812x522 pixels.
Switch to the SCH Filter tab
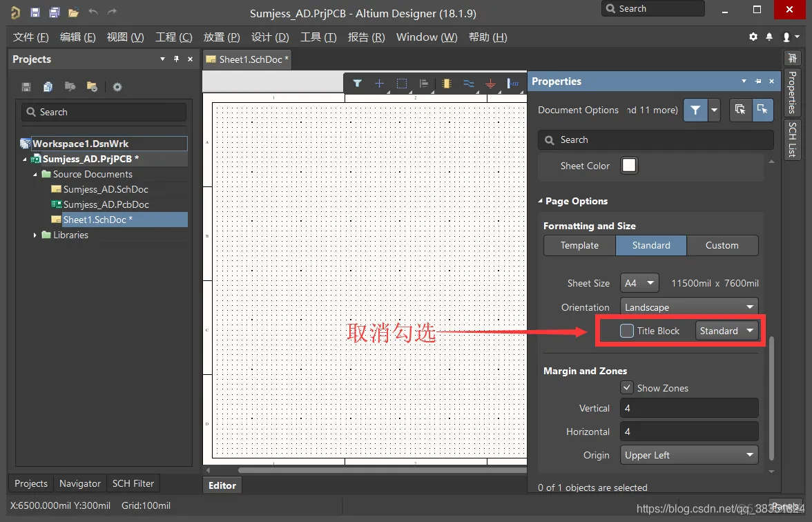[x=133, y=483]
